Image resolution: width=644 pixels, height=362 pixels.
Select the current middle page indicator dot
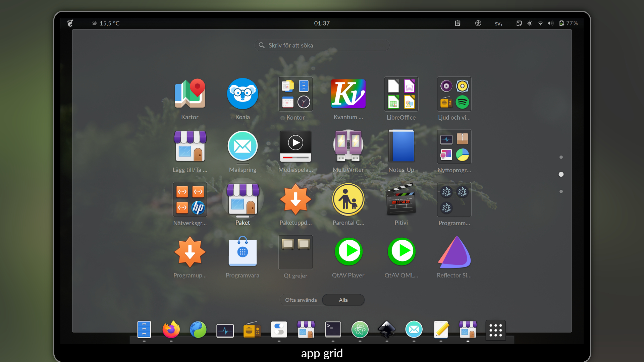[561, 174]
